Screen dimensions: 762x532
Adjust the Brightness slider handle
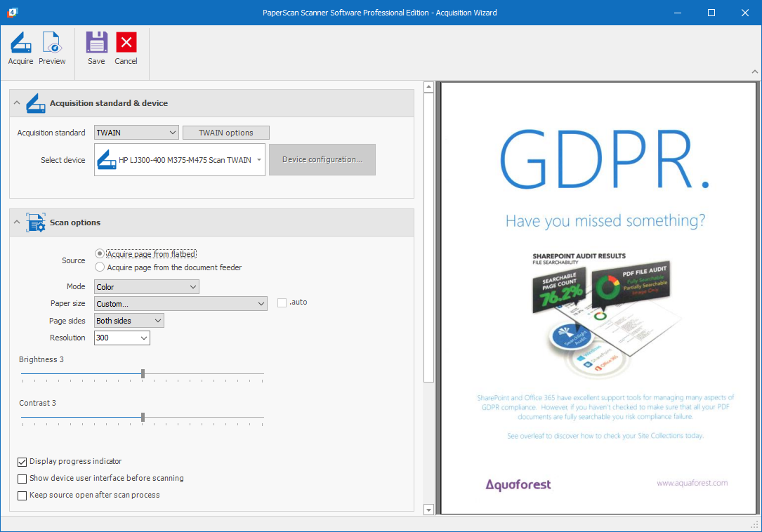[143, 373]
